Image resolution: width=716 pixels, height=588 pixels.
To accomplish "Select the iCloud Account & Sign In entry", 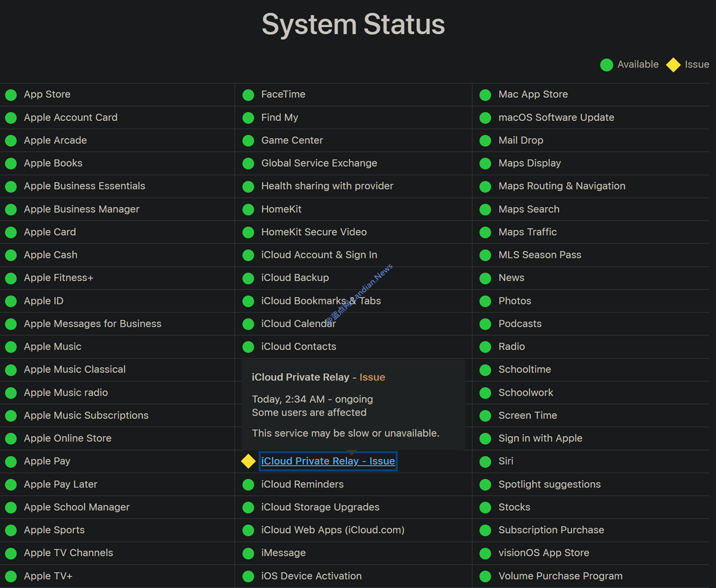I will click(x=319, y=255).
